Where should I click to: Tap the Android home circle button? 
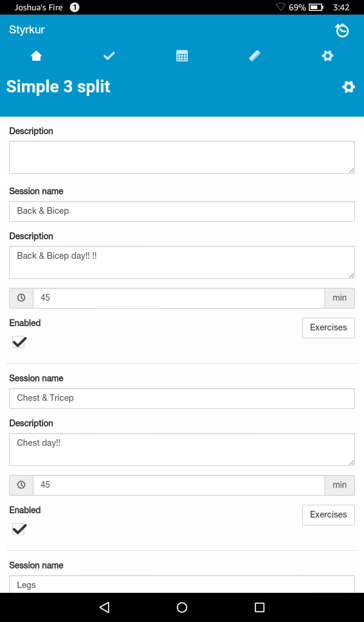coord(182,607)
